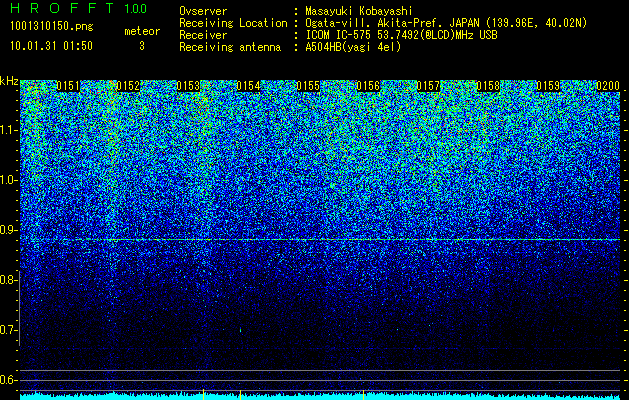Viewport: 629px width, 400px height.
Task: Click the 0159 time marker label
Action: [x=548, y=86]
